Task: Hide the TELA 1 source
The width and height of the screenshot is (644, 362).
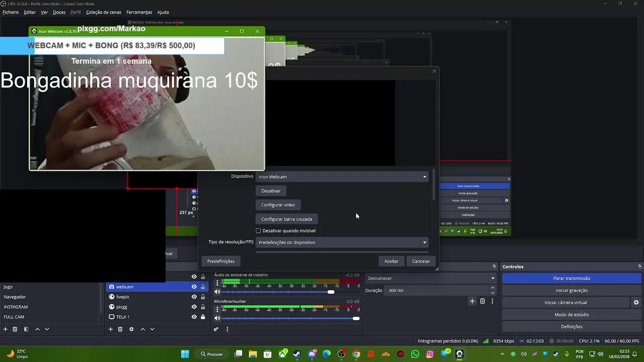Action: click(194, 317)
